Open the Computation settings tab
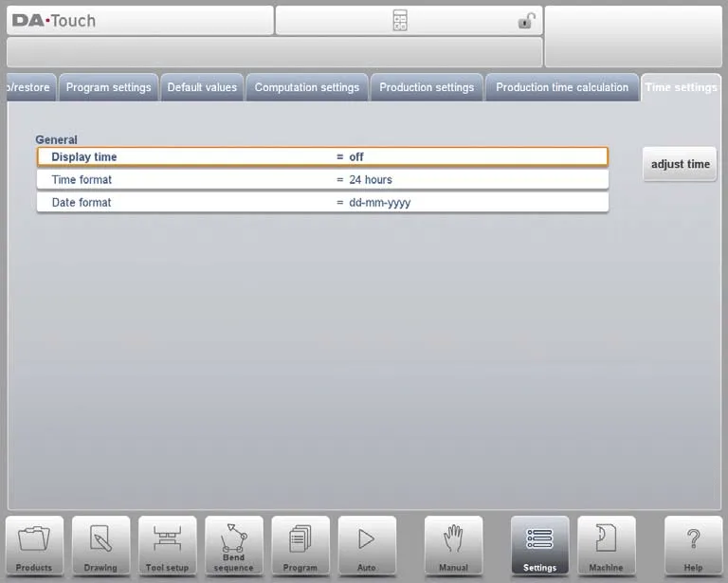Screen dimensions: 728x583 tap(306, 87)
